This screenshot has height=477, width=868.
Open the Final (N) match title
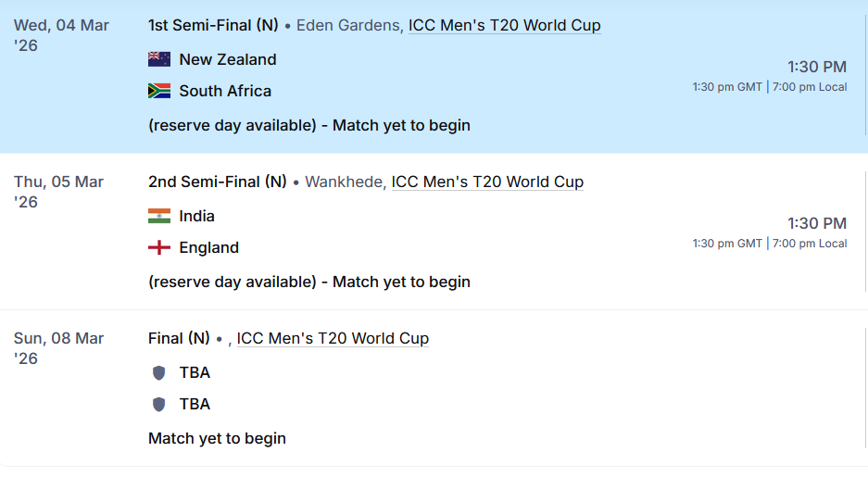[179, 339]
